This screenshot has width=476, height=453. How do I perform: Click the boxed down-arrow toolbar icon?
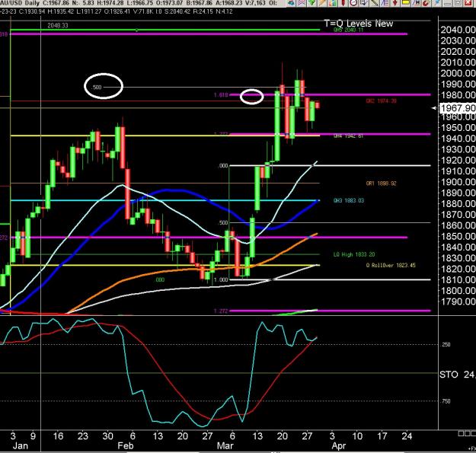364,3
